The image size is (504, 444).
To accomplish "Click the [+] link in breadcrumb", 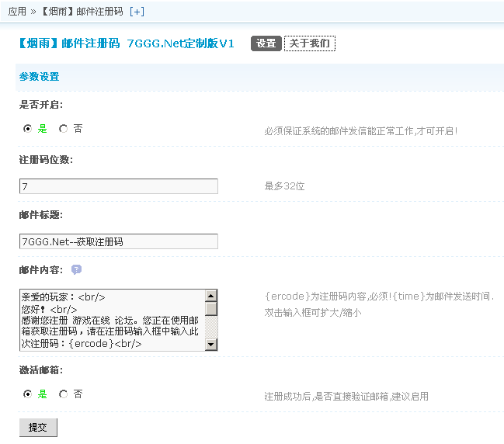I will tap(137, 12).
